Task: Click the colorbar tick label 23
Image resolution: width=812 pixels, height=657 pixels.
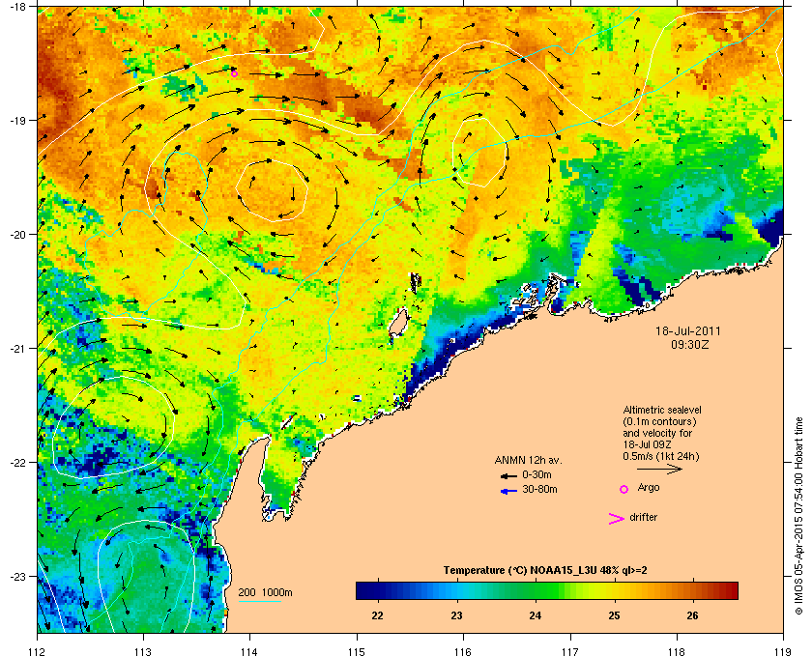Action: point(456,615)
